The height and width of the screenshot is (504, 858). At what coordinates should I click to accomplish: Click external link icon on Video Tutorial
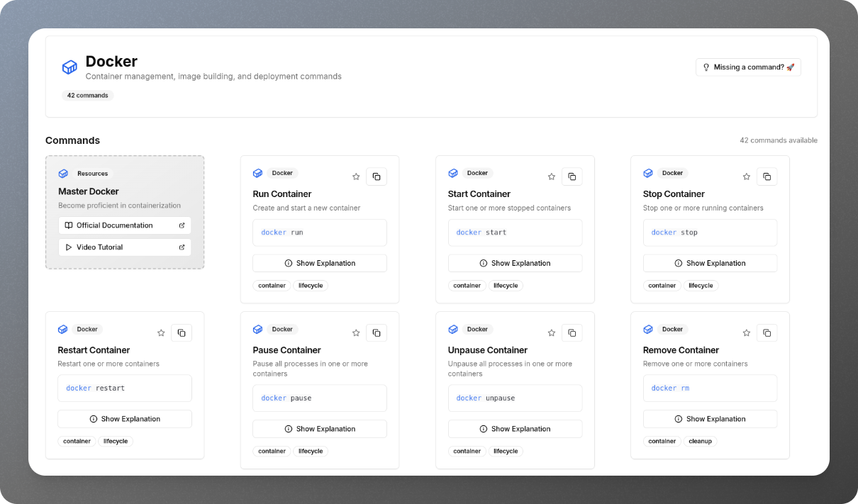[182, 247]
